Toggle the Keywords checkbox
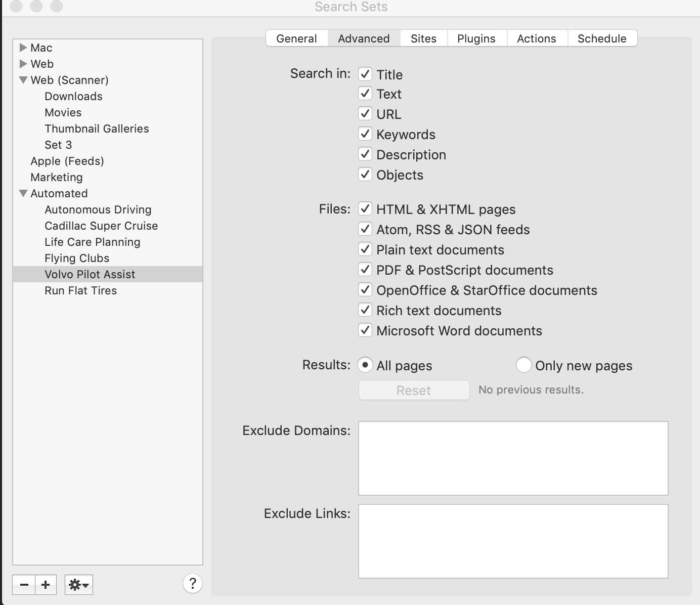This screenshot has width=700, height=605. click(365, 134)
